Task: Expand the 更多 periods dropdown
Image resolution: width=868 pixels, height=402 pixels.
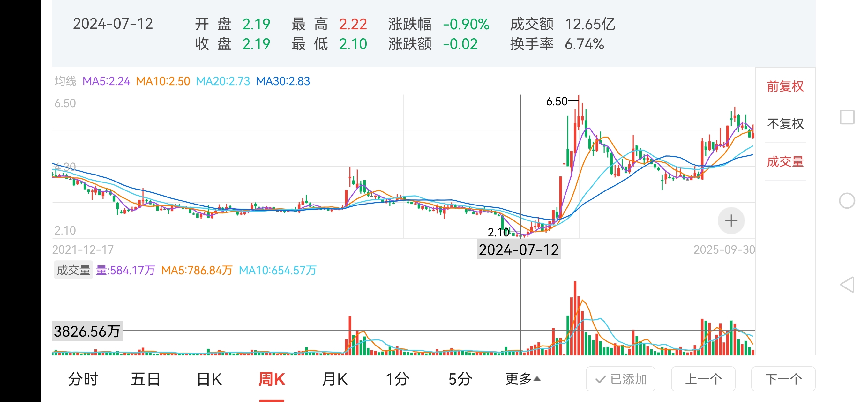Action: (523, 379)
